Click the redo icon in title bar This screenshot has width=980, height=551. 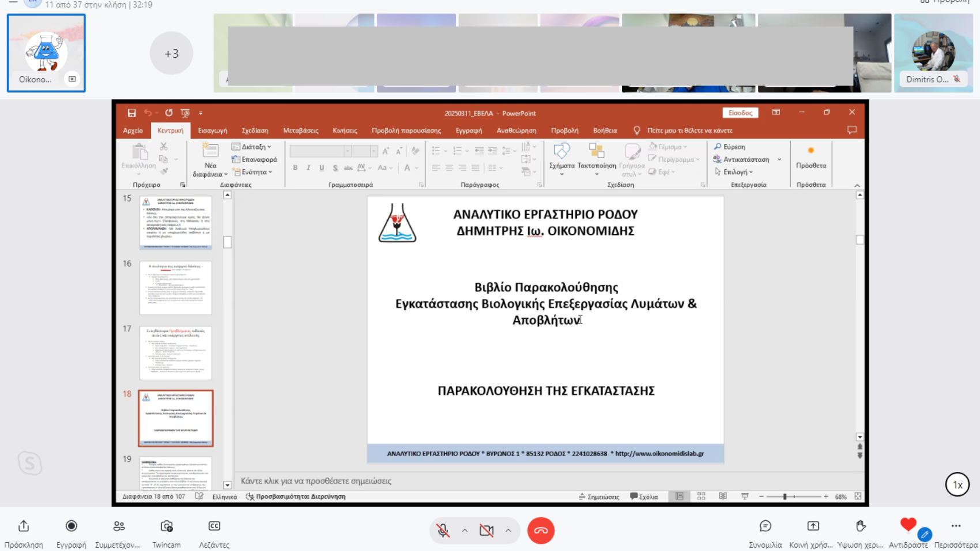(168, 113)
